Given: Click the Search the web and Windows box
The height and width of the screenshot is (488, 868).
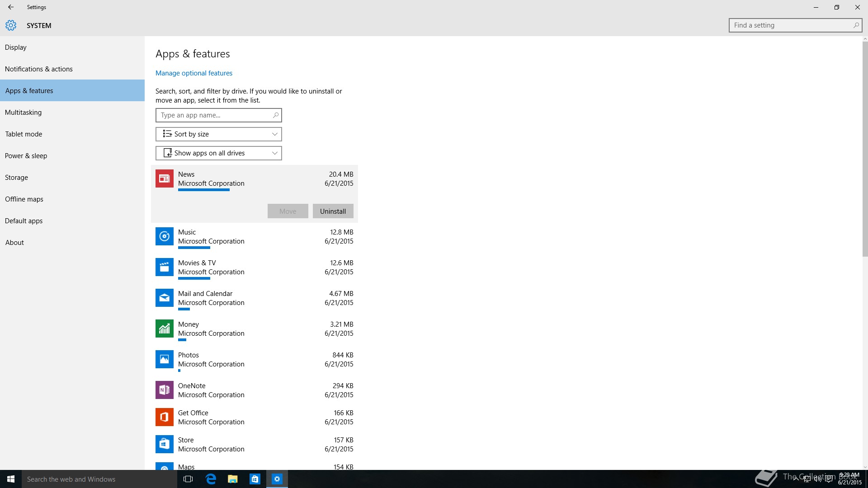Looking at the screenshot, I should tap(99, 479).
